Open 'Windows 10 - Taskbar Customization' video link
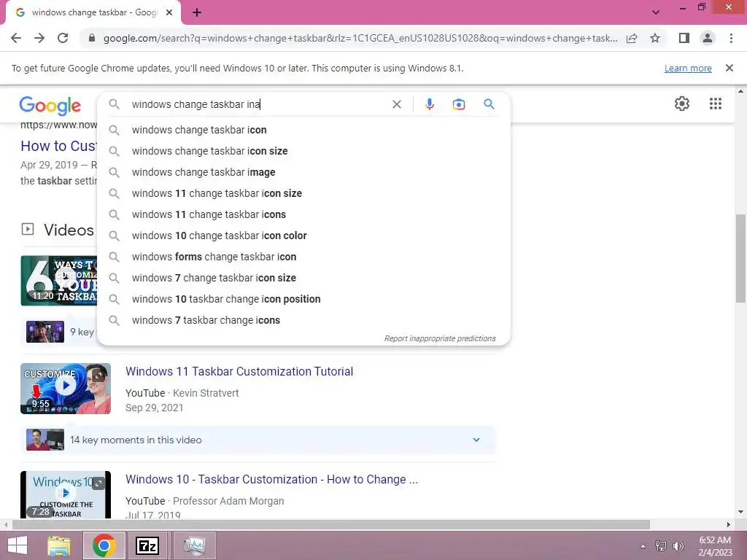The image size is (747, 560). [x=271, y=480]
